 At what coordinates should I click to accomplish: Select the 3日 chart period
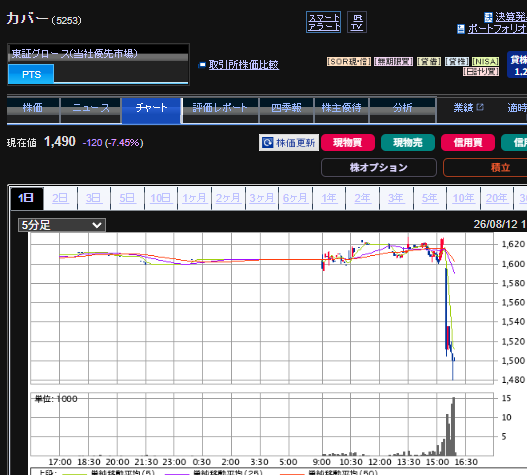point(94,198)
